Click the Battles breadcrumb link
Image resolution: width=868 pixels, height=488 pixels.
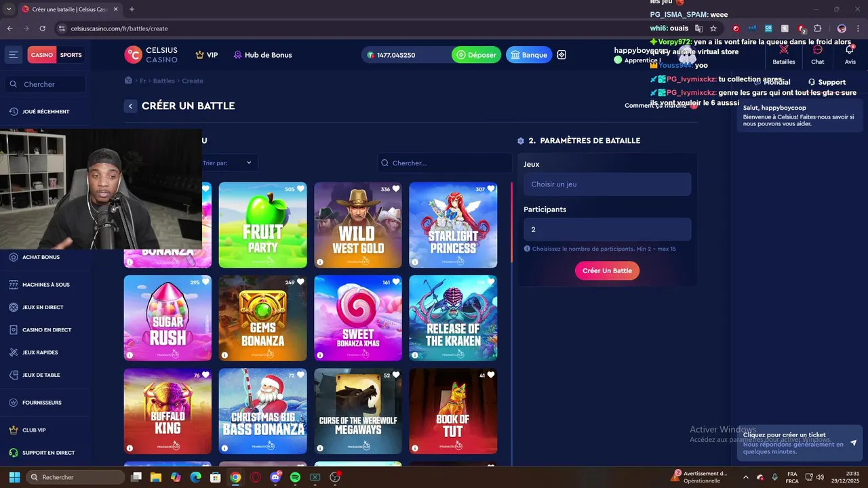(x=163, y=81)
